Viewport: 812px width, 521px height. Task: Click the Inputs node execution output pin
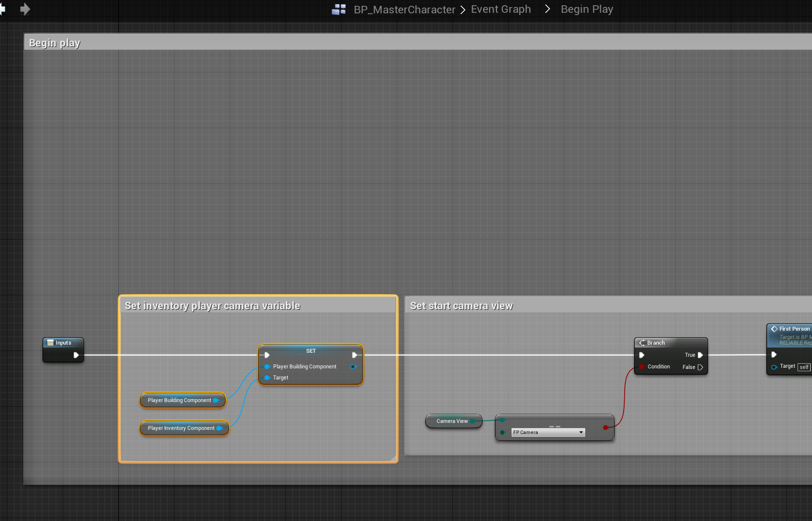tap(76, 355)
